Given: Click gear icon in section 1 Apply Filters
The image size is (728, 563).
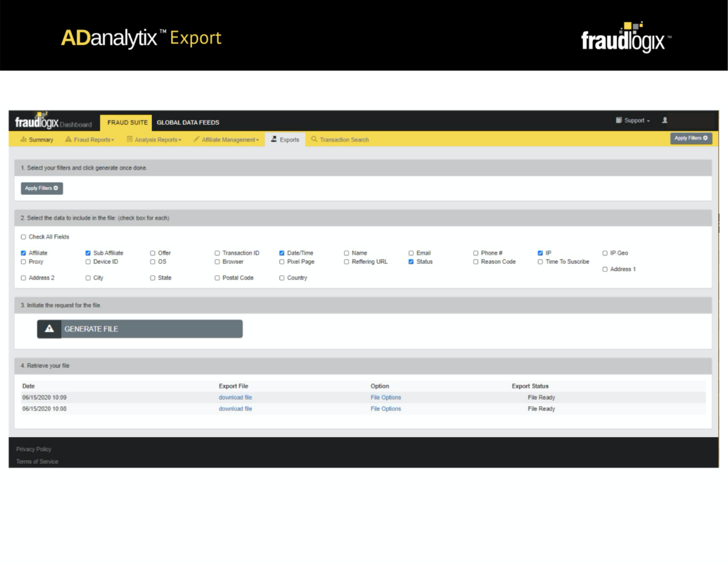Looking at the screenshot, I should coord(56,188).
